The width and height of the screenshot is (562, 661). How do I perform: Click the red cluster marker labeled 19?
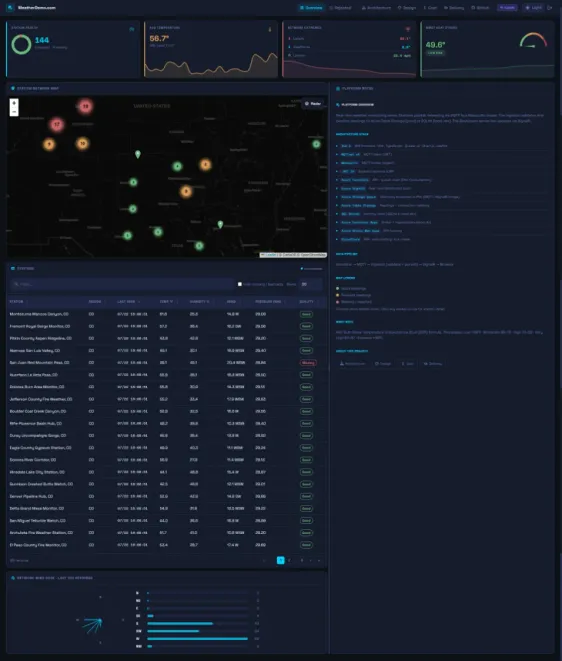(x=85, y=106)
